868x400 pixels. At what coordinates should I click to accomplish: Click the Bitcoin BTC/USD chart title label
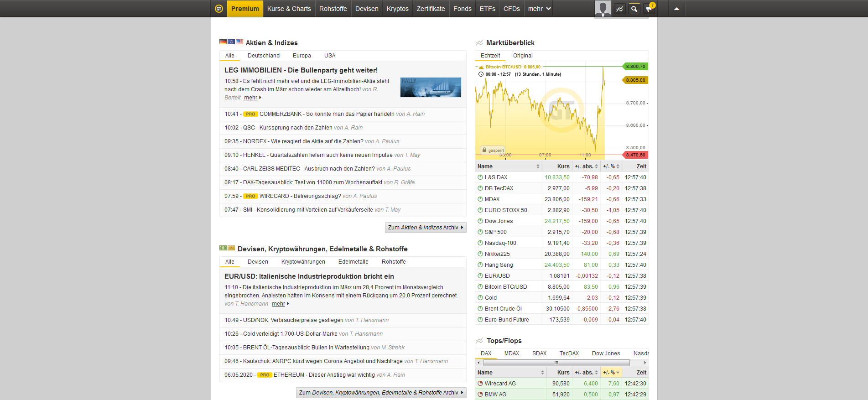(x=503, y=67)
